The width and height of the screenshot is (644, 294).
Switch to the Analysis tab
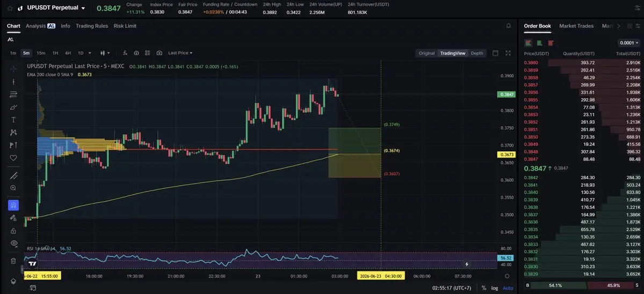click(40, 26)
